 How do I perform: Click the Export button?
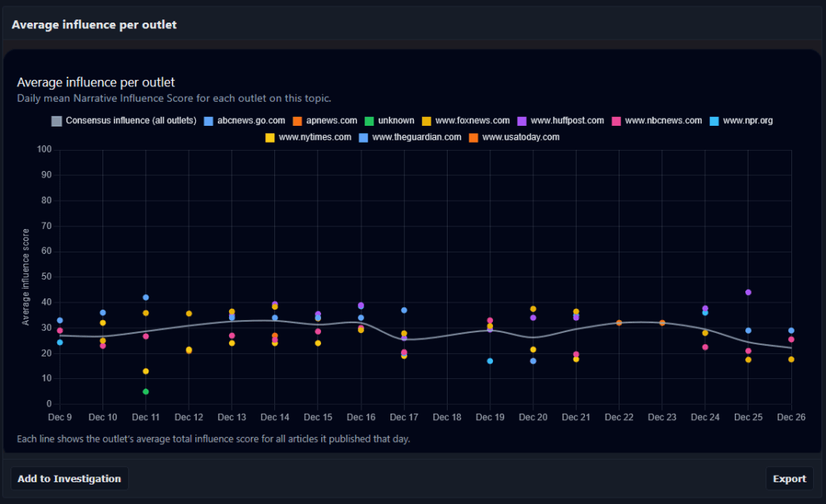point(790,477)
